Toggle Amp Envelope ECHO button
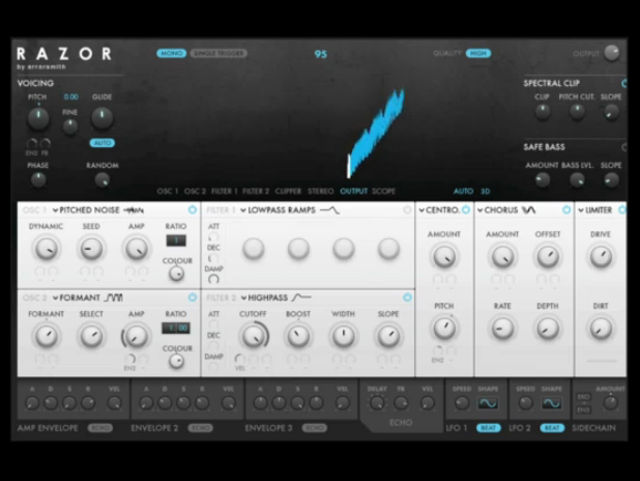This screenshot has height=481, width=640. tap(100, 428)
